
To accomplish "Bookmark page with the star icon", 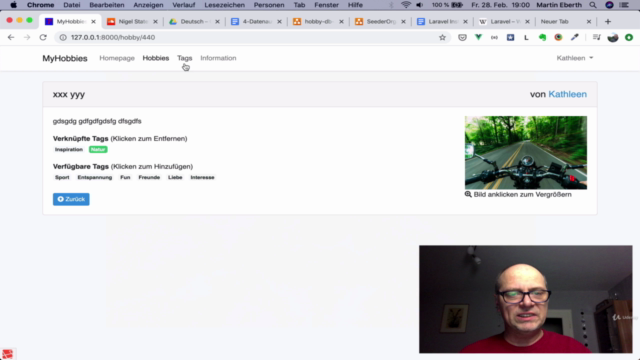I will 442,38.
